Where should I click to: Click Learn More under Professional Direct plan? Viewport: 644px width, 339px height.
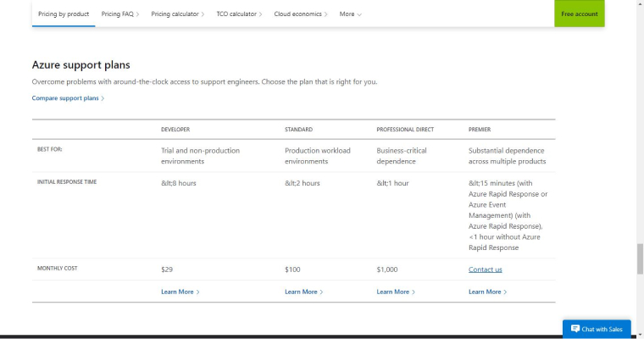point(396,292)
